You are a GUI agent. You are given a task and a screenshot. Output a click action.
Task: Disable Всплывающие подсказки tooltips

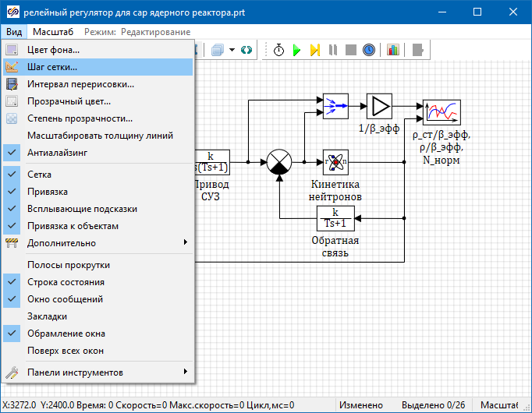tap(82, 209)
